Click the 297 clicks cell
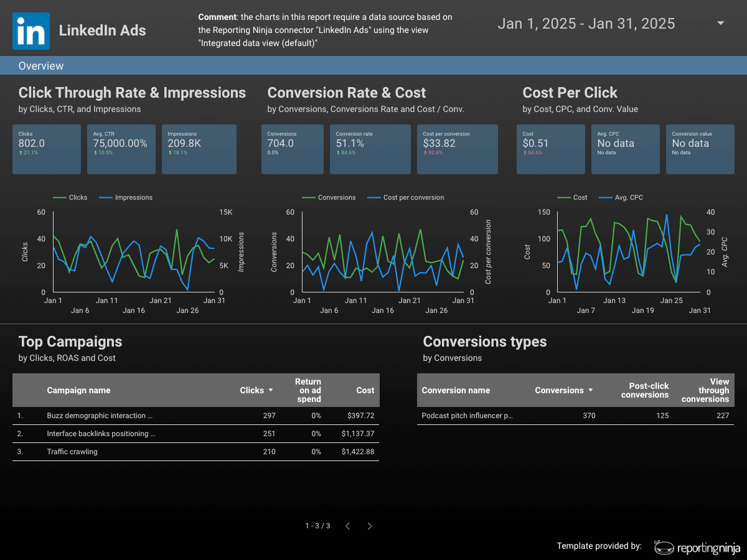The width and height of the screenshot is (747, 560). click(269, 416)
